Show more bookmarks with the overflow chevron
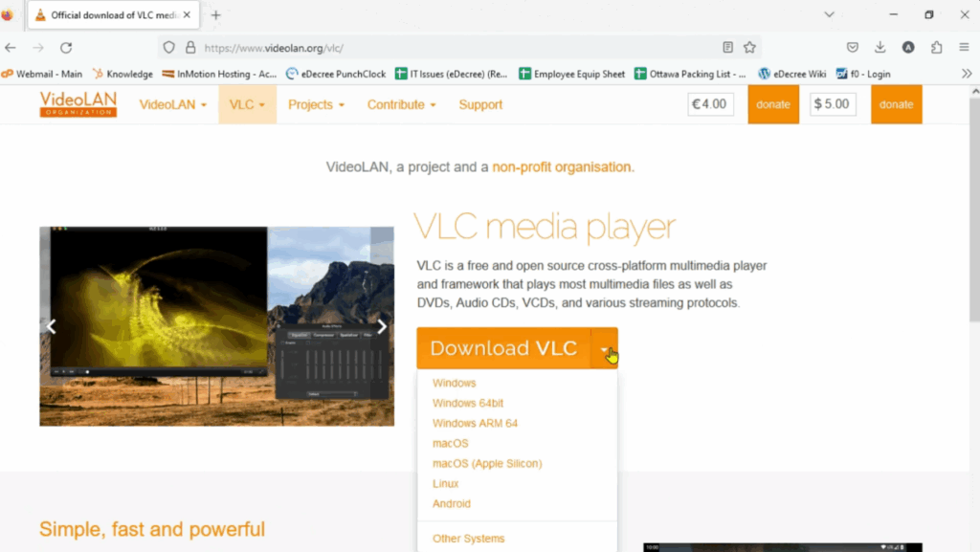This screenshot has width=980, height=552. pos(966,74)
